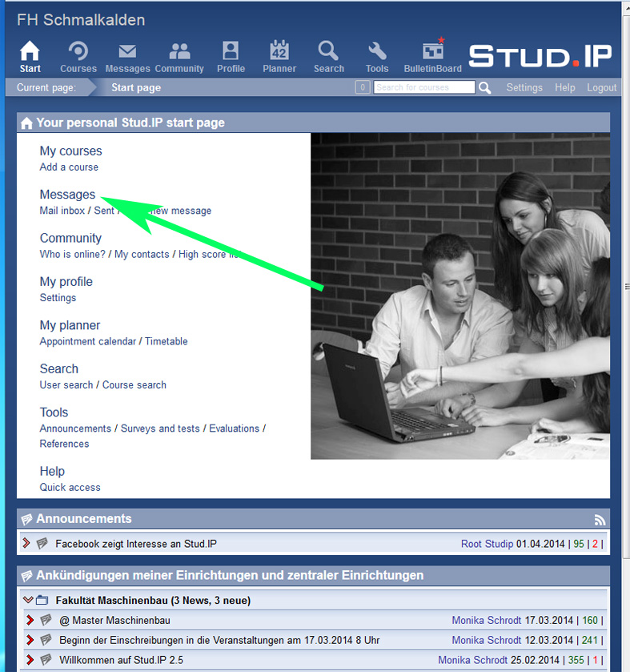The image size is (630, 672).
Task: Open Quick access link
Action: coord(70,487)
